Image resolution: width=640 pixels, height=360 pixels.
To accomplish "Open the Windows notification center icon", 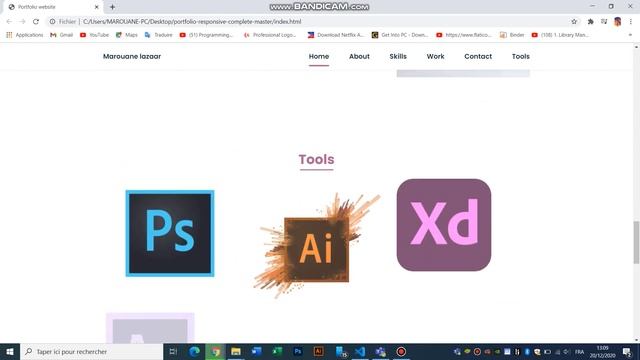I will [627, 351].
